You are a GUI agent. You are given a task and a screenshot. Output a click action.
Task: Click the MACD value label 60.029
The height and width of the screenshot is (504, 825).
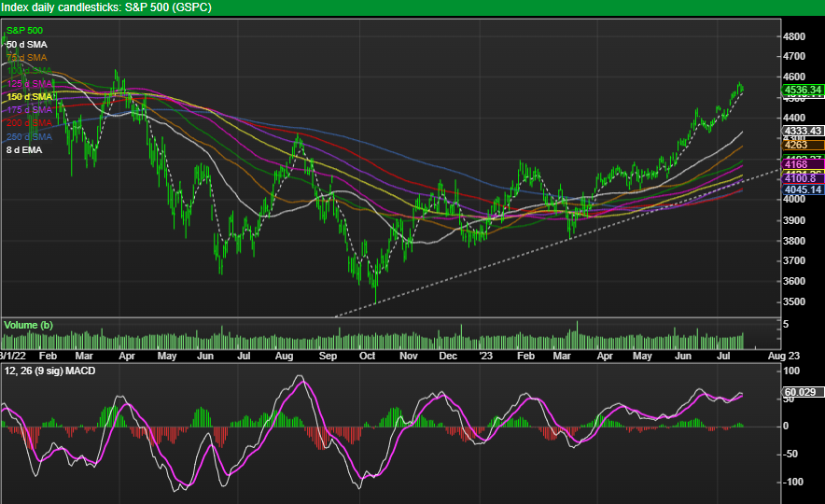tap(803, 392)
